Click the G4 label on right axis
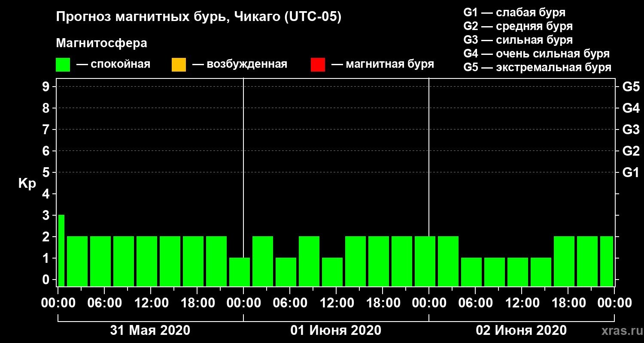Viewport: 644px width, 343px height. [x=631, y=108]
